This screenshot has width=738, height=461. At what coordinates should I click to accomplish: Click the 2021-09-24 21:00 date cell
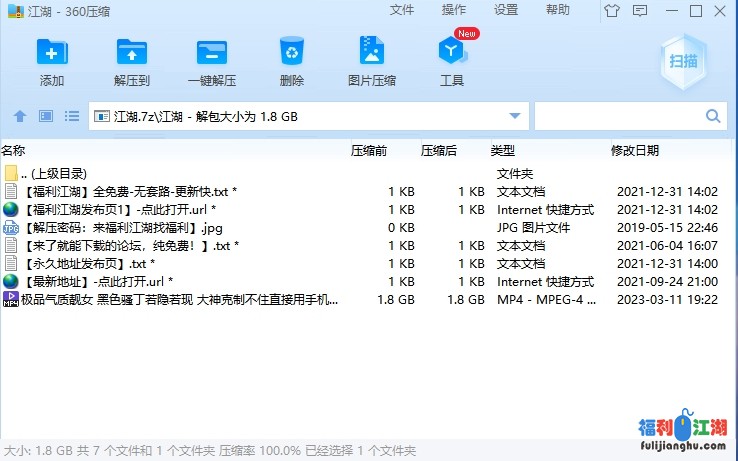667,282
